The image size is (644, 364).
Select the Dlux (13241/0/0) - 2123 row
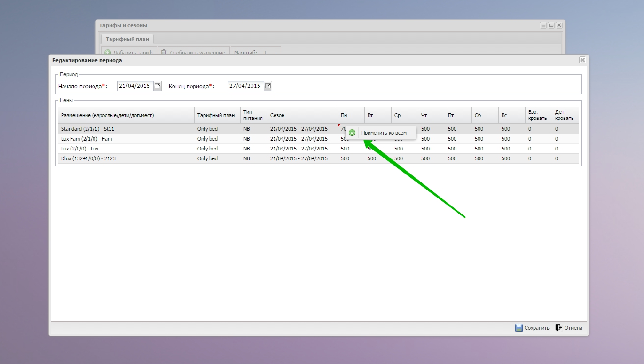click(x=127, y=158)
